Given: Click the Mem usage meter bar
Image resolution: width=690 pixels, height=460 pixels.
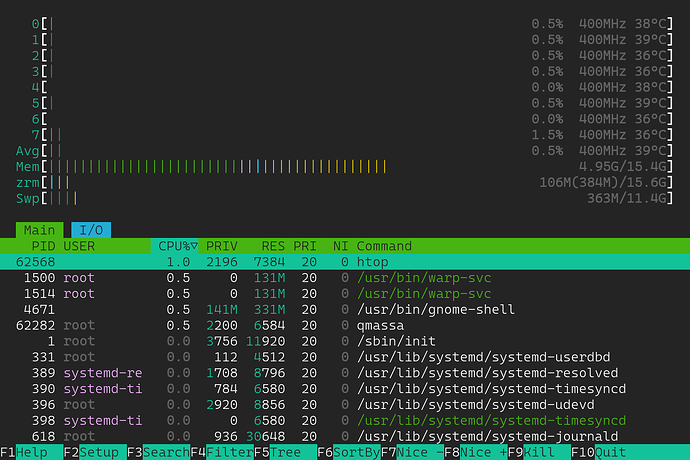Looking at the screenshot, I should (344, 167).
